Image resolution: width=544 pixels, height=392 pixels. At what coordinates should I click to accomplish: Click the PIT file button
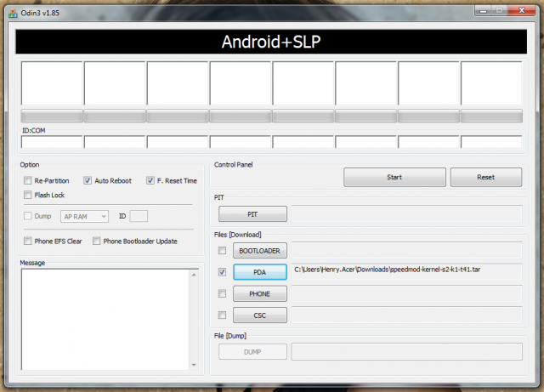(252, 214)
